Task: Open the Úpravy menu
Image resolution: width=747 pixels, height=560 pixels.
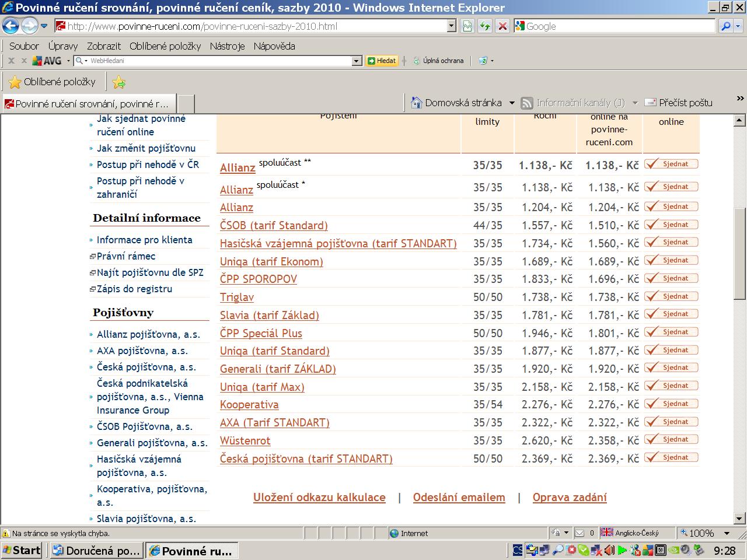Action: 63,46
